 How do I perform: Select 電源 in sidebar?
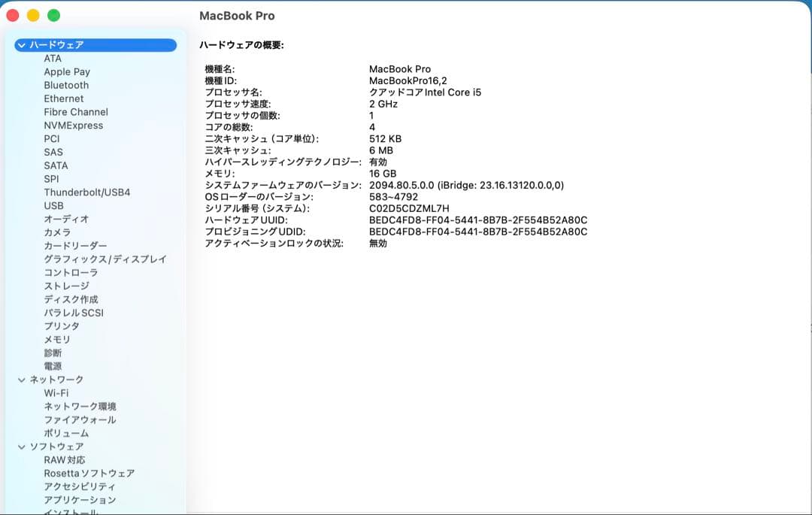53,366
